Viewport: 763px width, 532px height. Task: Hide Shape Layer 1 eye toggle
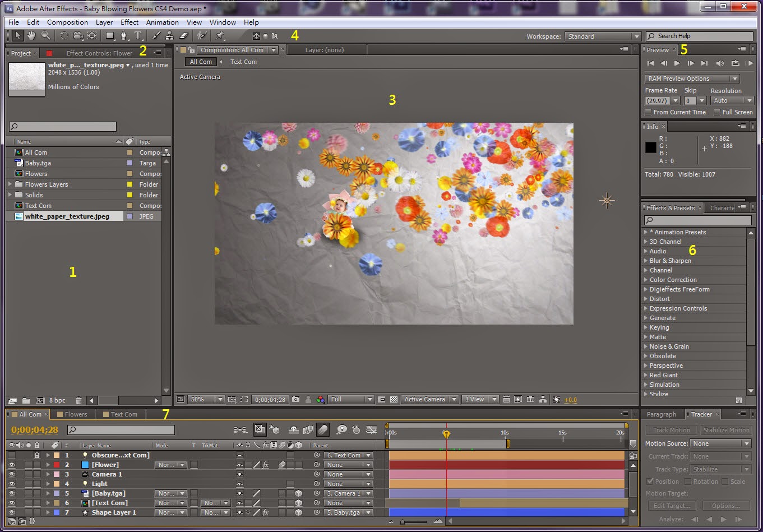point(12,512)
